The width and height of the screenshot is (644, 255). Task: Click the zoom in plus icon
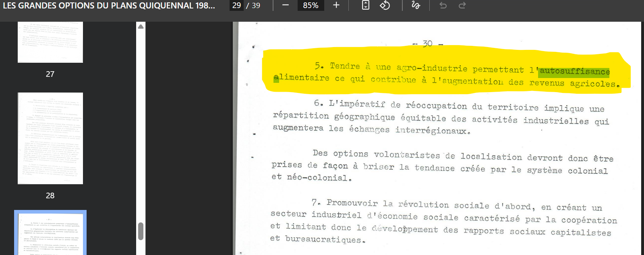click(x=336, y=5)
